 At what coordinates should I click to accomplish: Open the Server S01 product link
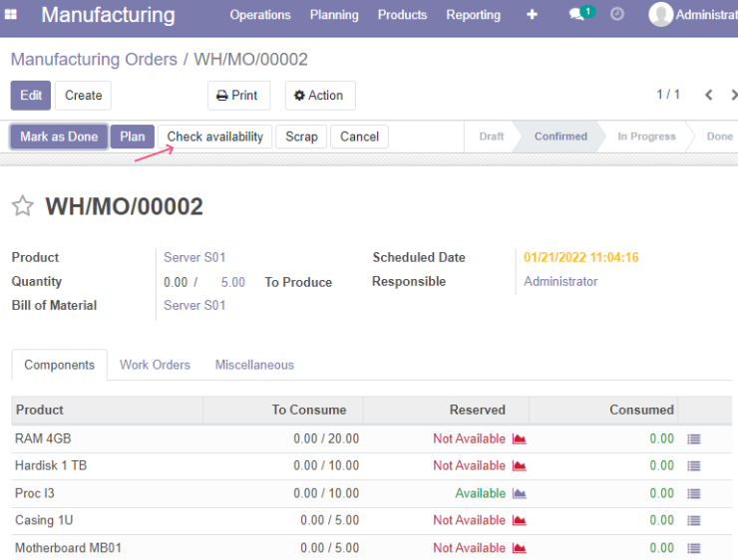(194, 258)
